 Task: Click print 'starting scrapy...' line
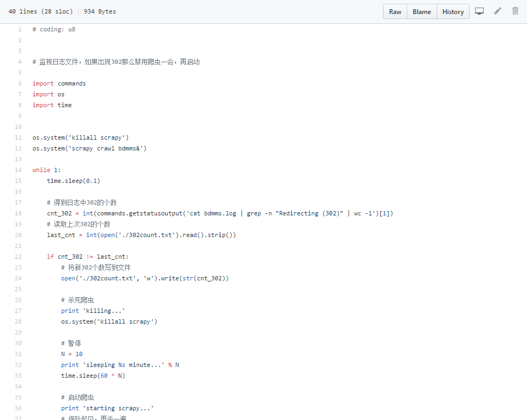click(108, 408)
